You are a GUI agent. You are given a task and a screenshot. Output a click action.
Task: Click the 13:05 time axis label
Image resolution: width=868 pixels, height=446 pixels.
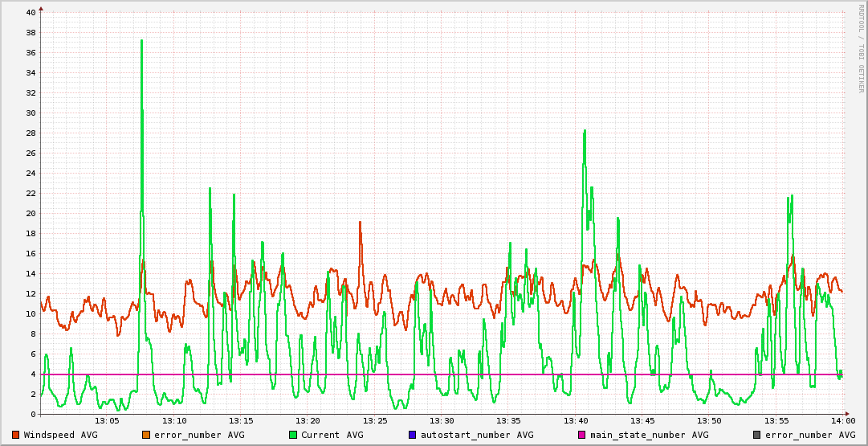[108, 421]
